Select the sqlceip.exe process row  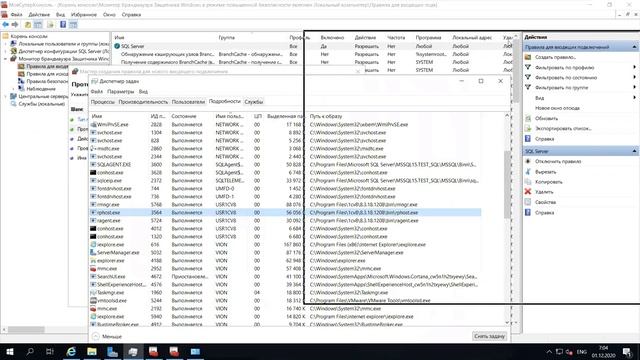pyautogui.click(x=285, y=180)
